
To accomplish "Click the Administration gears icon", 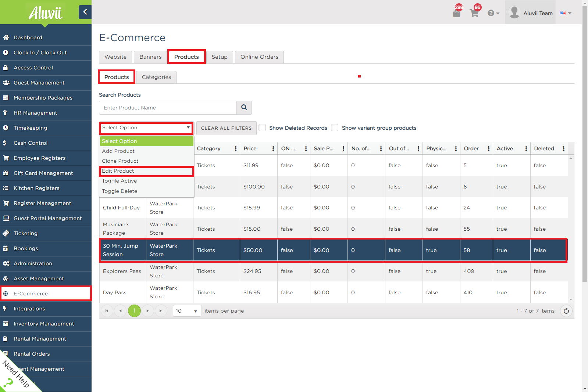I will click(6, 263).
